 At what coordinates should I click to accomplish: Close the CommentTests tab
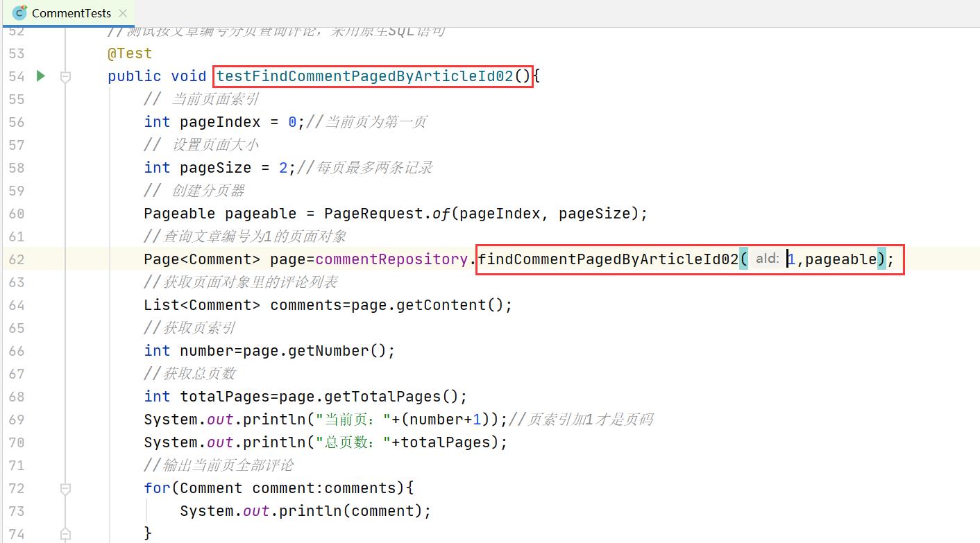[124, 12]
